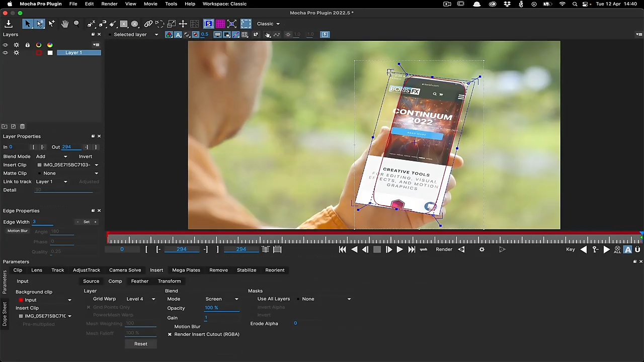Enable the Motion Blur checkbox under Blend
Image resolution: width=644 pixels, height=362 pixels.
(x=170, y=327)
